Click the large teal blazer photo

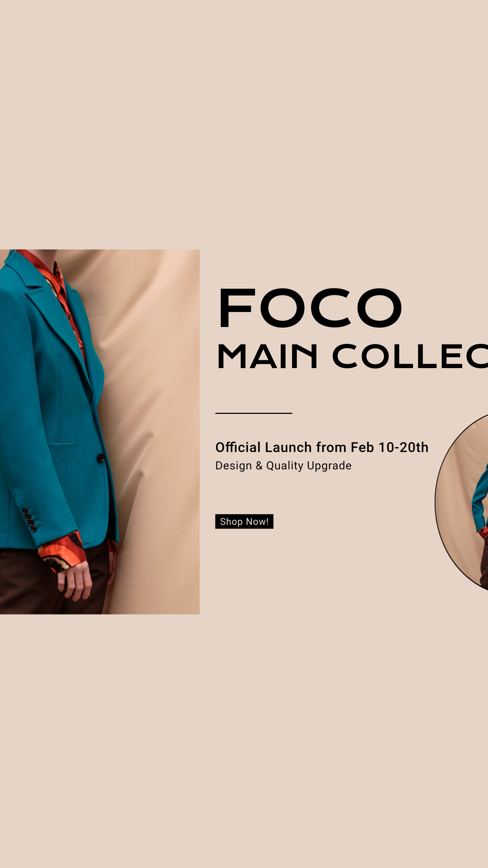click(x=100, y=432)
